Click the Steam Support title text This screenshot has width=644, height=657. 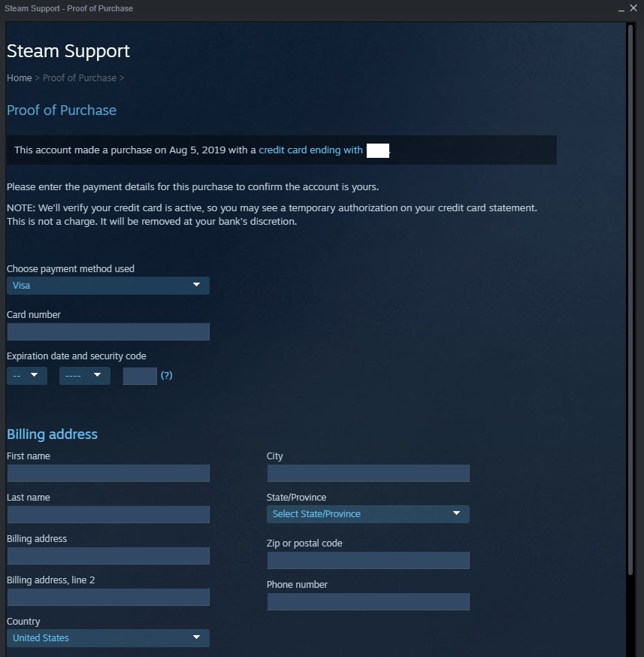68,51
